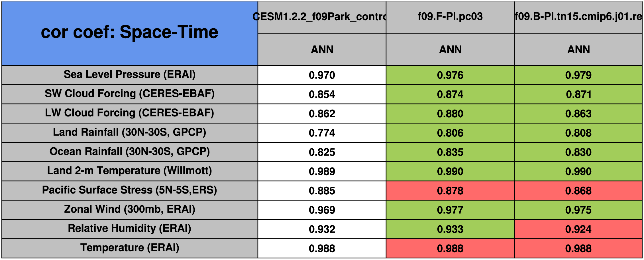This screenshot has width=644, height=260.
Task: Click the Ocean Rainfall (30N-30S, GPCP) label
Action: 130,152
